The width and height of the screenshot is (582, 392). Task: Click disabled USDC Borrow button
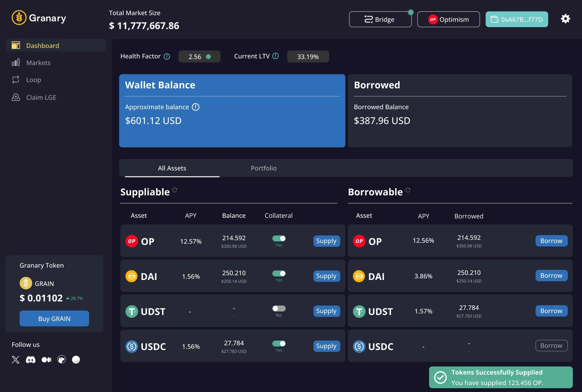(x=551, y=346)
